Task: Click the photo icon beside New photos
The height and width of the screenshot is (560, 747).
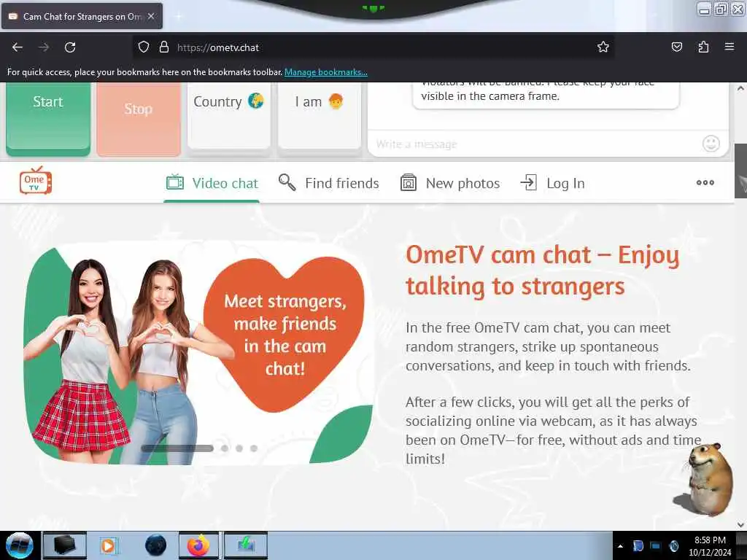Action: tap(409, 183)
